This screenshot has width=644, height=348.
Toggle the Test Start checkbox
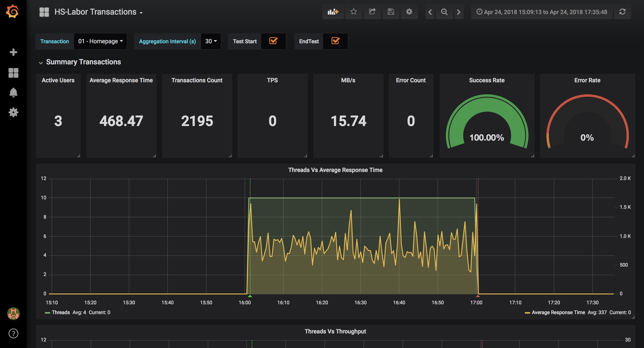click(273, 41)
